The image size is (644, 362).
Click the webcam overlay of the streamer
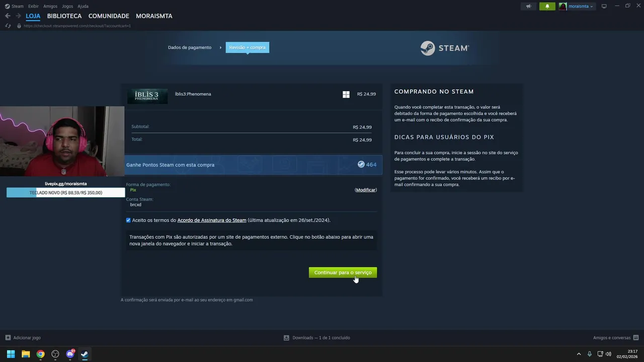[62, 141]
